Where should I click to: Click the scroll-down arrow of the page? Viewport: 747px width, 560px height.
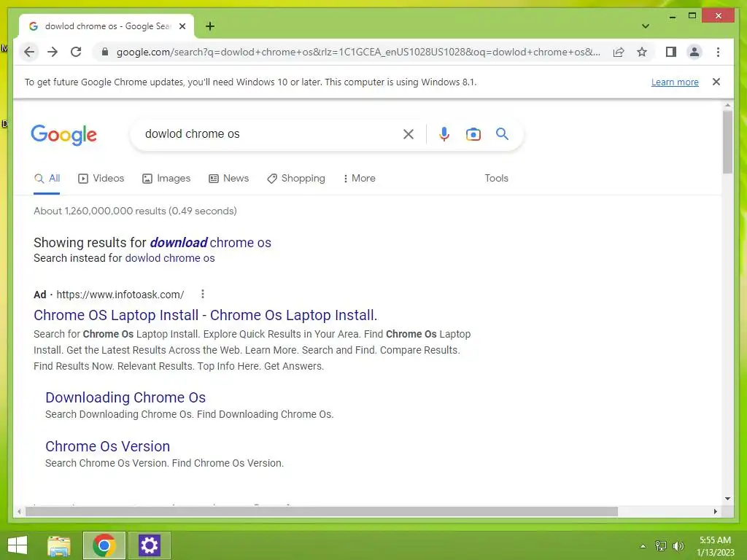pos(727,499)
